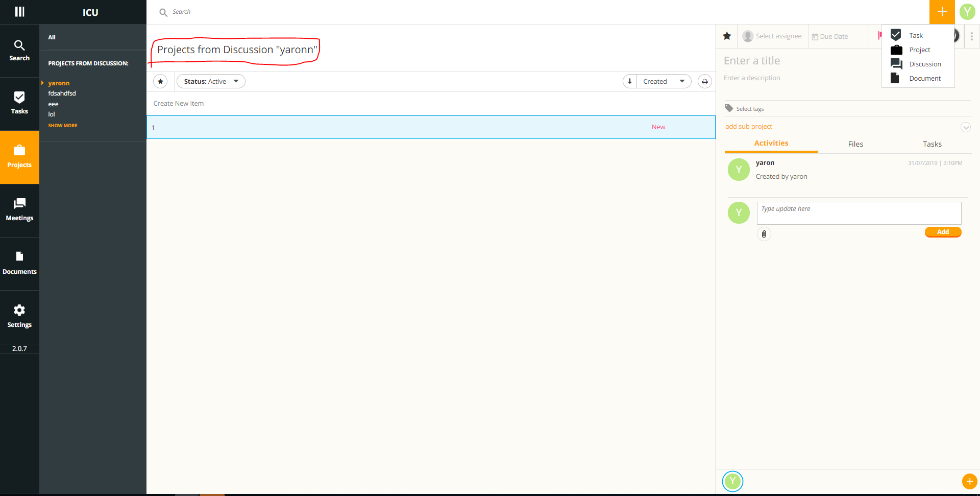This screenshot has height=496, width=980.
Task: Choose Document from the create menu
Action: 918,78
